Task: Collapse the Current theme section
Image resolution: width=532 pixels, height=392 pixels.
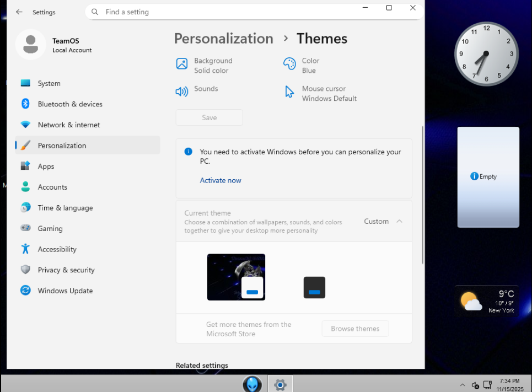Action: pyautogui.click(x=400, y=221)
